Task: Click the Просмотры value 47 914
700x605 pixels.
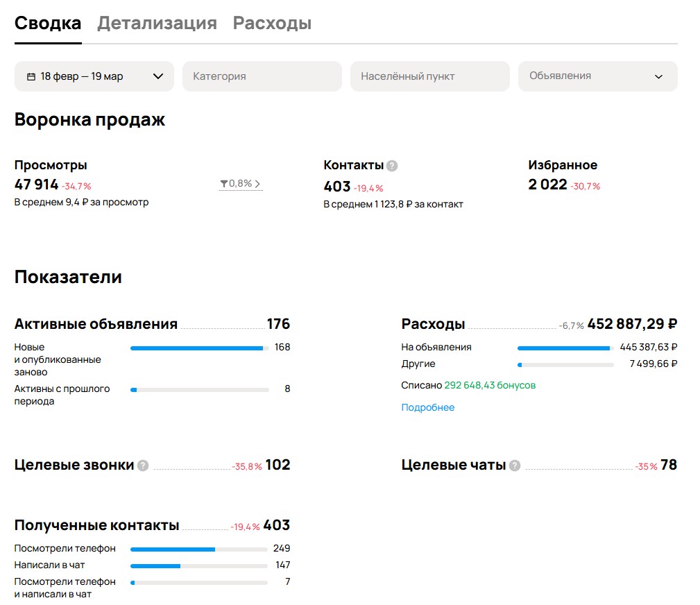Action: tap(36, 185)
